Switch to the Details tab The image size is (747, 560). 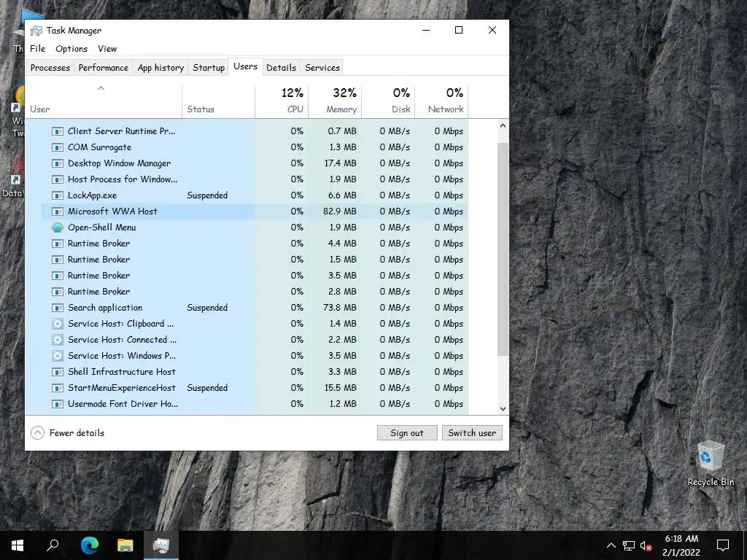pos(281,68)
